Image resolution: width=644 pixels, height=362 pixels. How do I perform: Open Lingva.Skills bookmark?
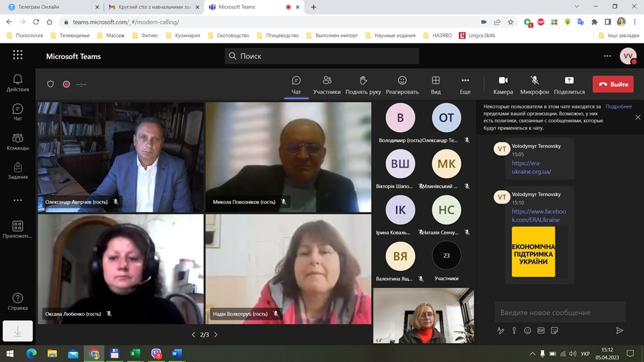tap(477, 35)
